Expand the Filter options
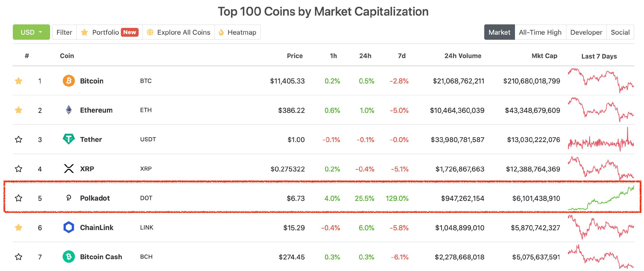The image size is (644, 271). [x=64, y=32]
